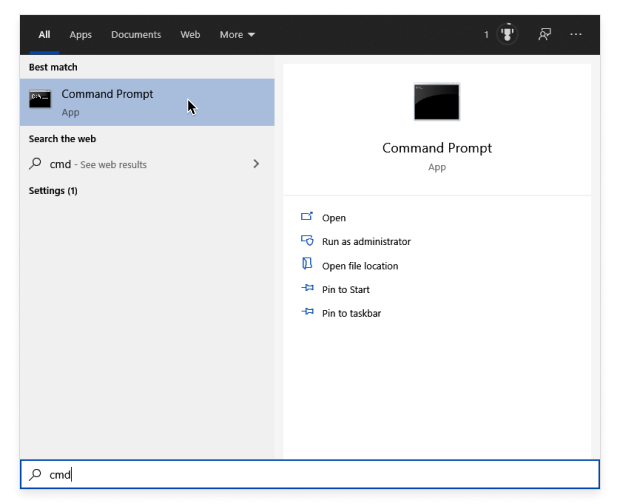
Task: Click the large Command Prompt preview icon
Action: tap(436, 102)
